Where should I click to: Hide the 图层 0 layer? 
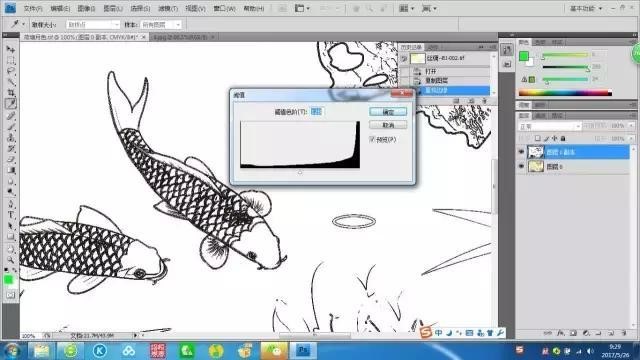tap(521, 167)
